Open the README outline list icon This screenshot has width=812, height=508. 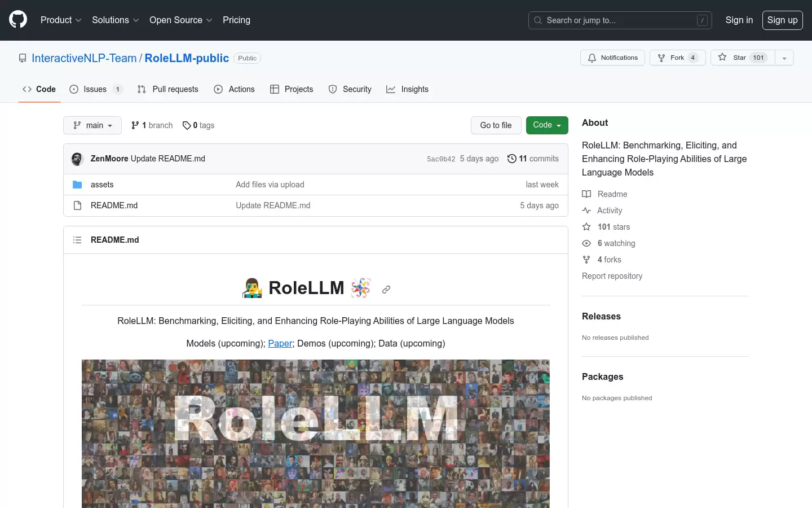click(77, 240)
